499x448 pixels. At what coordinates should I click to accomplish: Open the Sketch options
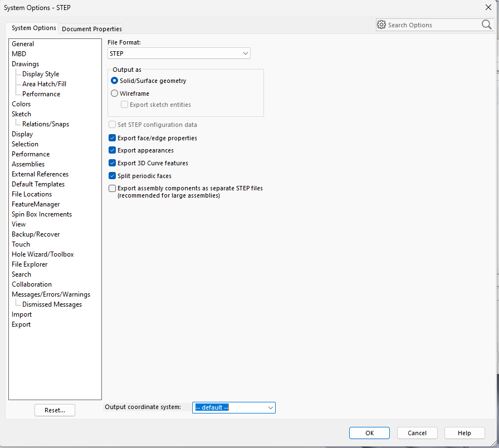click(x=21, y=114)
